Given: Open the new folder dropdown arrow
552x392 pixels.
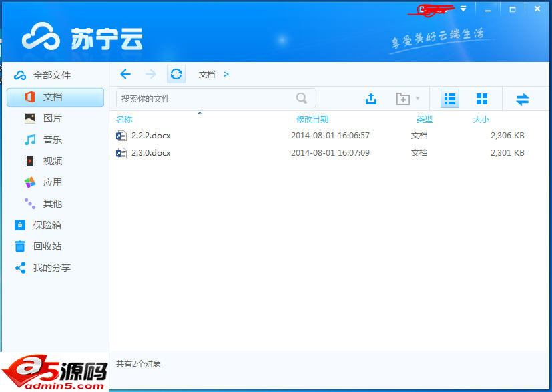Looking at the screenshot, I should pos(417,98).
